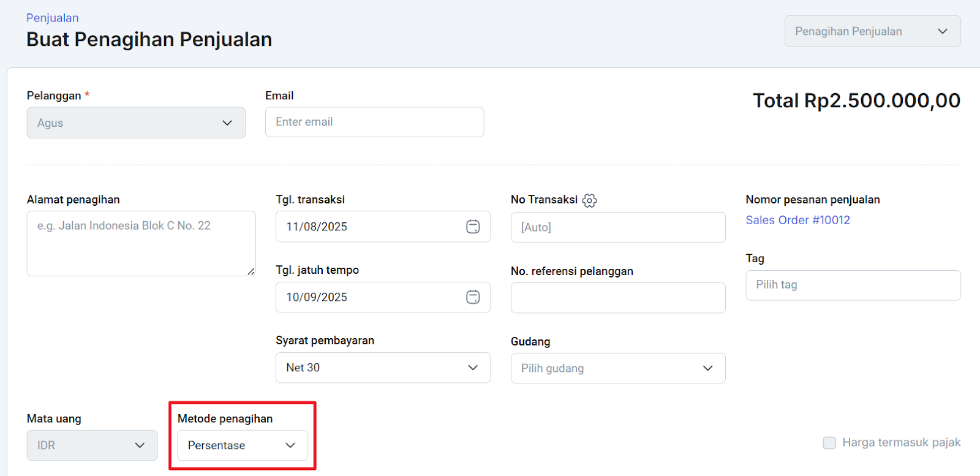Click the No Transaksi Auto field
This screenshot has width=980, height=476.
617,227
